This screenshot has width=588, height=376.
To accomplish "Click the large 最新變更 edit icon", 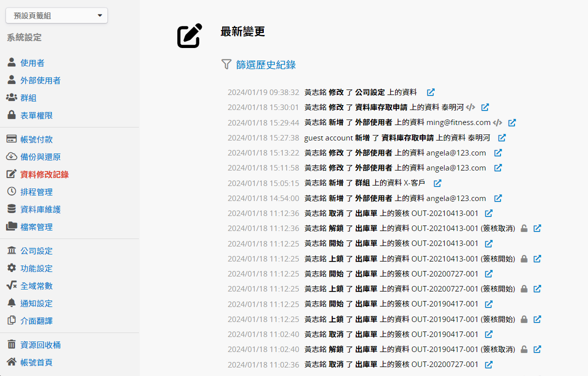I will pos(190,35).
